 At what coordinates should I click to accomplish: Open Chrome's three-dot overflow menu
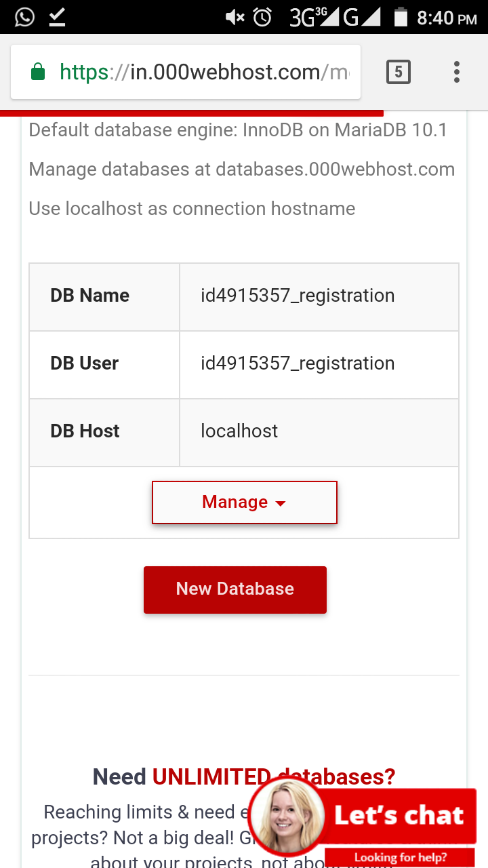(x=457, y=72)
